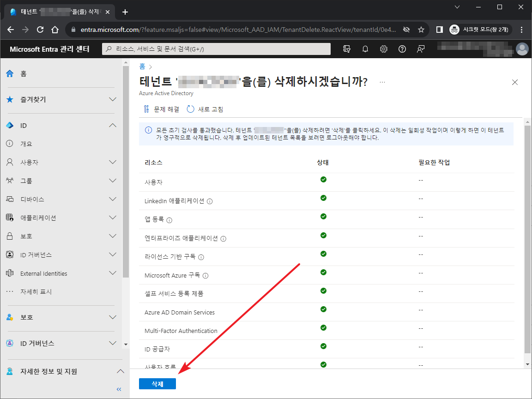Go back with browser back arrow
The height and width of the screenshot is (399, 532).
pyautogui.click(x=11, y=30)
